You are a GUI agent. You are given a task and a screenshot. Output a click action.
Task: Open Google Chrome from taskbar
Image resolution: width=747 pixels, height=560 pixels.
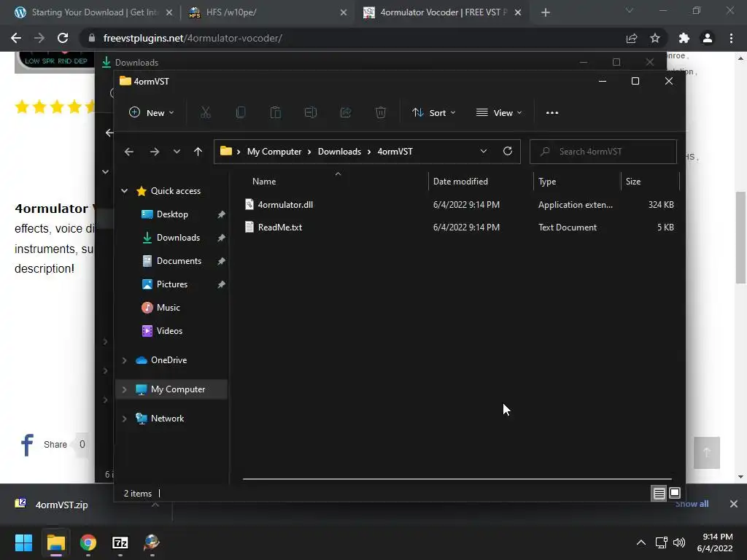88,542
